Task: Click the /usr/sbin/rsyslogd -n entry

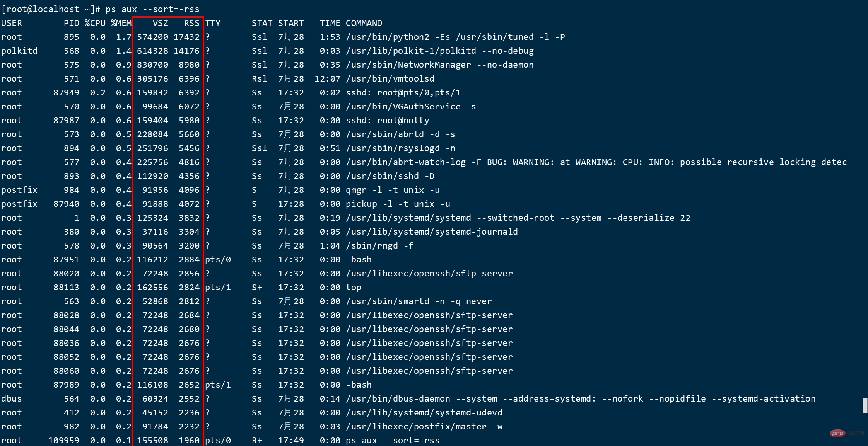Action: click(400, 148)
